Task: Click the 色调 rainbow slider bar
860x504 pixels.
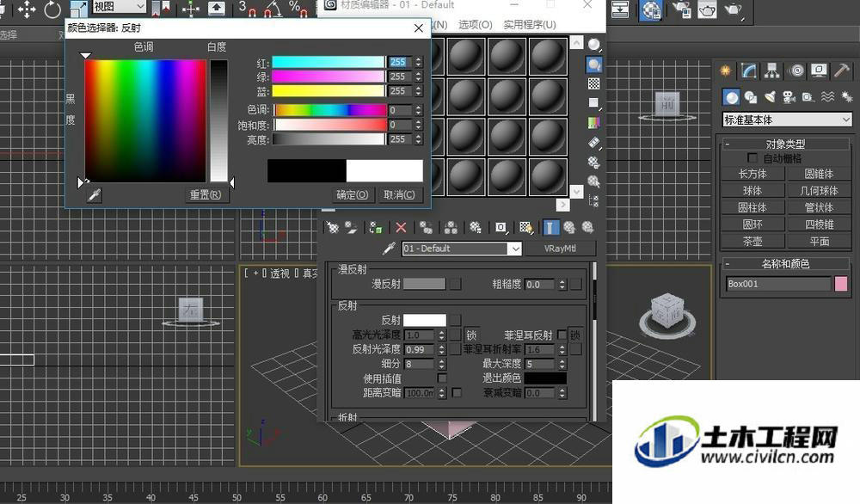Action: click(331, 110)
